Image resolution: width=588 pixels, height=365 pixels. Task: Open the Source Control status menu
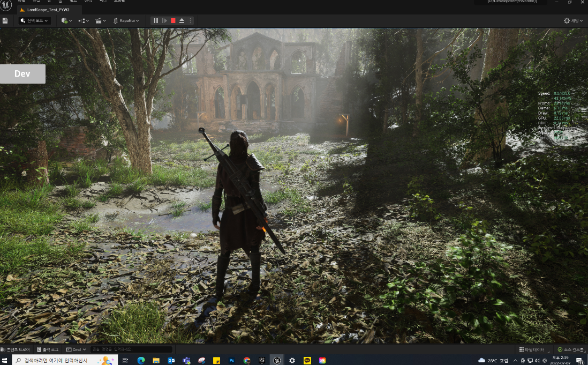(x=570, y=349)
